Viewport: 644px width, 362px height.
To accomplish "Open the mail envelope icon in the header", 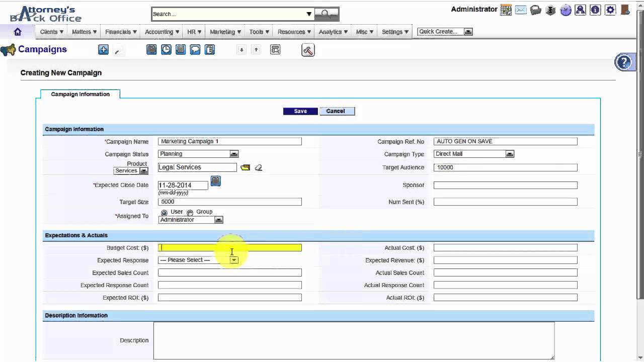I will pyautogui.click(x=521, y=10).
